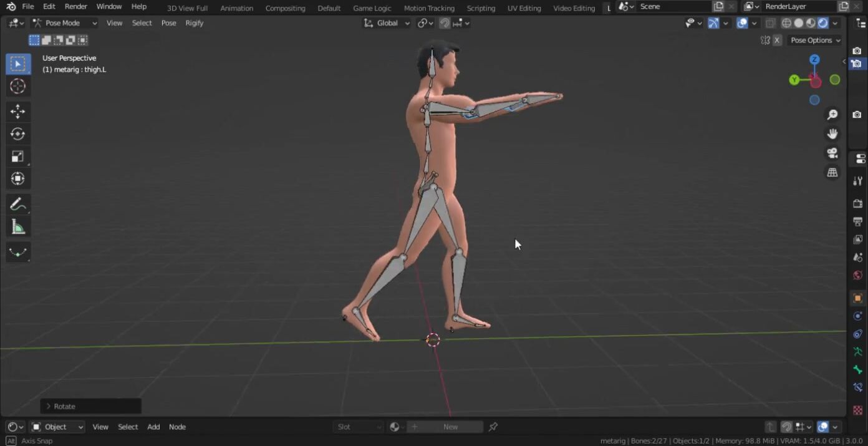Click the blue Z axis gizmo ball

814,59
